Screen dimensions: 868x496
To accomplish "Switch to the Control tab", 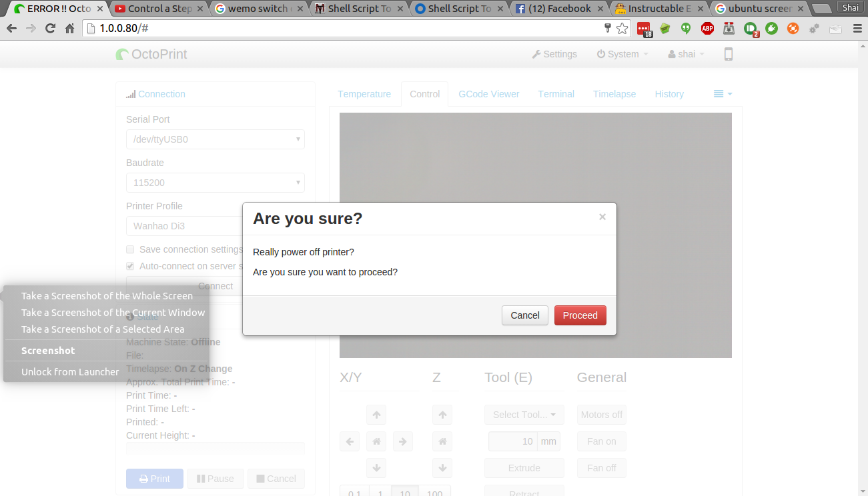I will [424, 94].
